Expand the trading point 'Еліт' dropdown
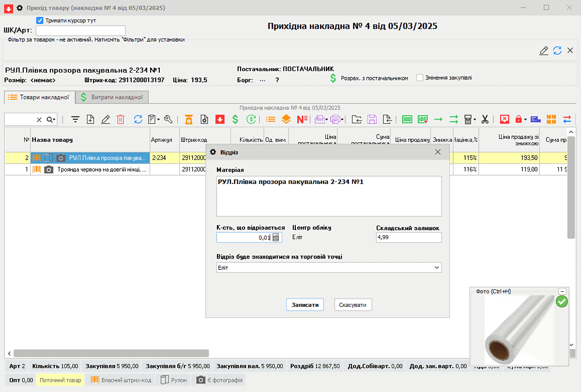 click(x=437, y=268)
